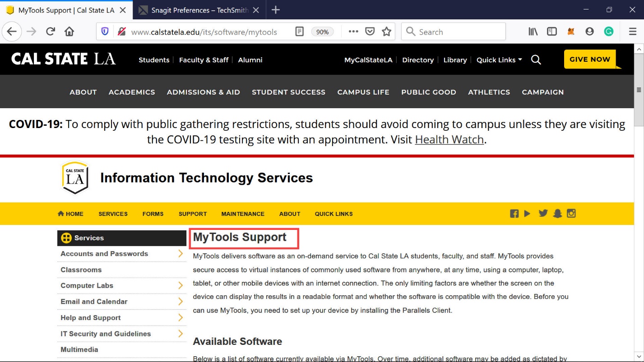Switch to Snagit Preferences tab
Viewport: 644px width, 362px height.
pos(199,10)
